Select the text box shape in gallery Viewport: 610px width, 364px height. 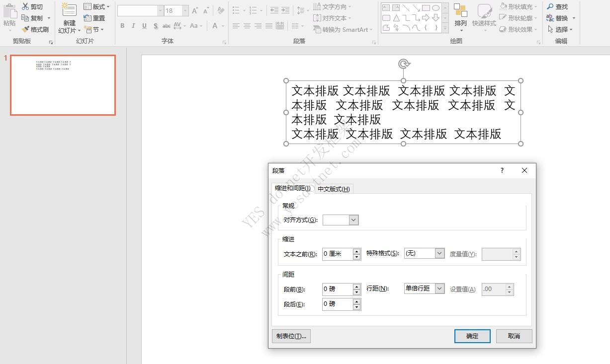386,8
